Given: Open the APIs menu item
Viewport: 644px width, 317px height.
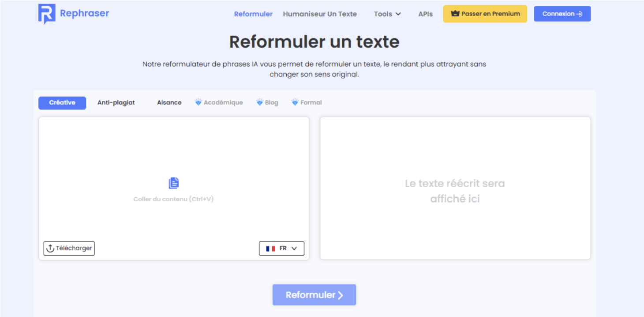Looking at the screenshot, I should coord(425,14).
